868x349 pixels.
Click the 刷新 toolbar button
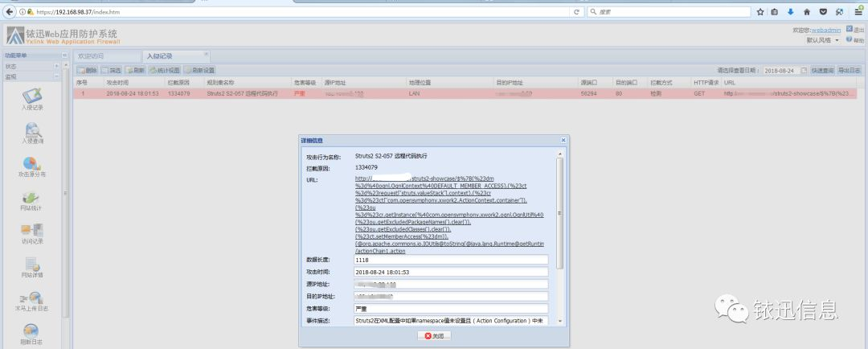pos(135,70)
